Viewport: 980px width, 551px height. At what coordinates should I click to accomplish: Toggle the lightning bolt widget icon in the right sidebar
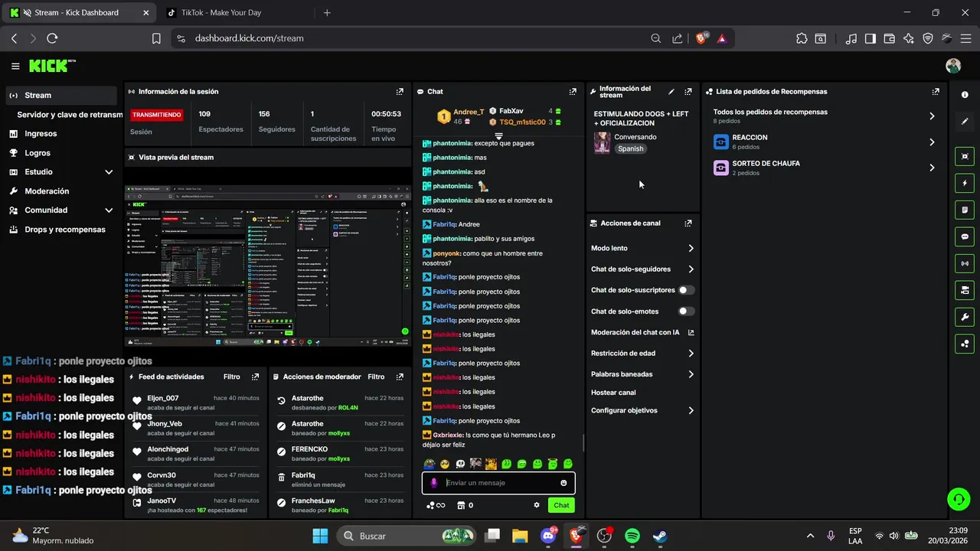tap(965, 183)
